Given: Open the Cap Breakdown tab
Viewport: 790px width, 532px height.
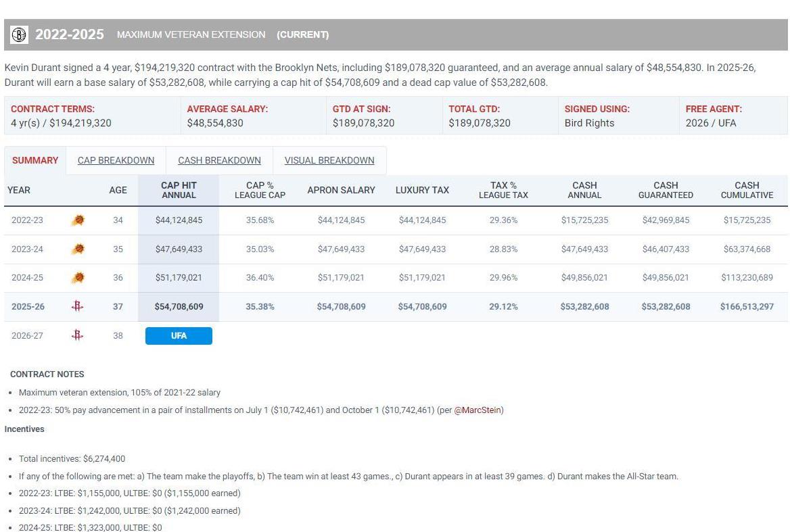Looking at the screenshot, I should pyautogui.click(x=116, y=160).
